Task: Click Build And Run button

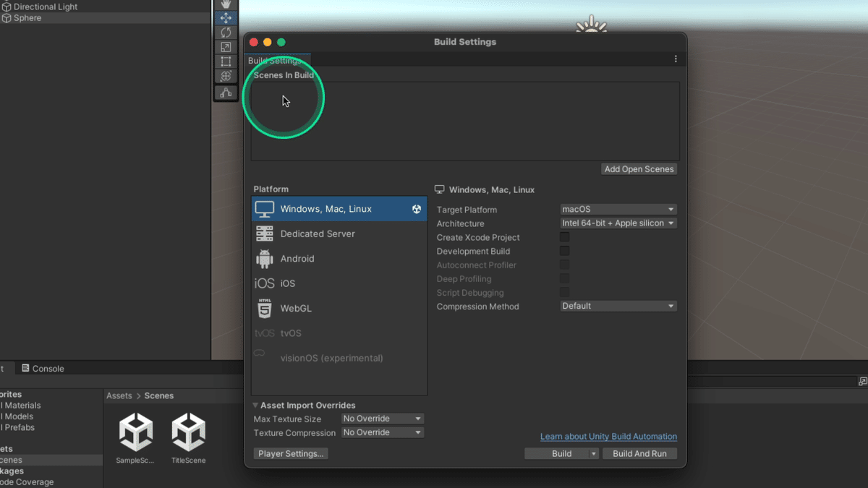Action: [639, 454]
